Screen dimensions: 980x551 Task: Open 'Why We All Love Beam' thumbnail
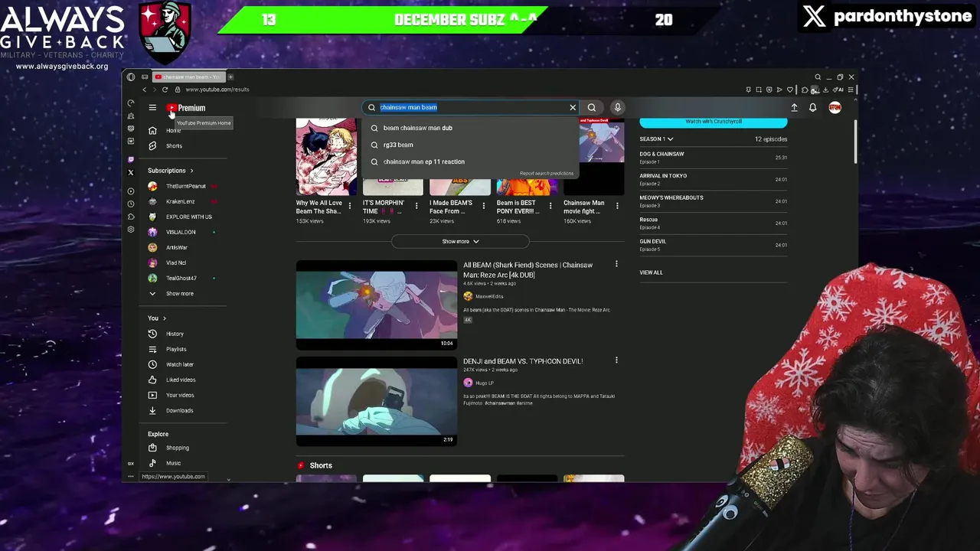(326, 157)
